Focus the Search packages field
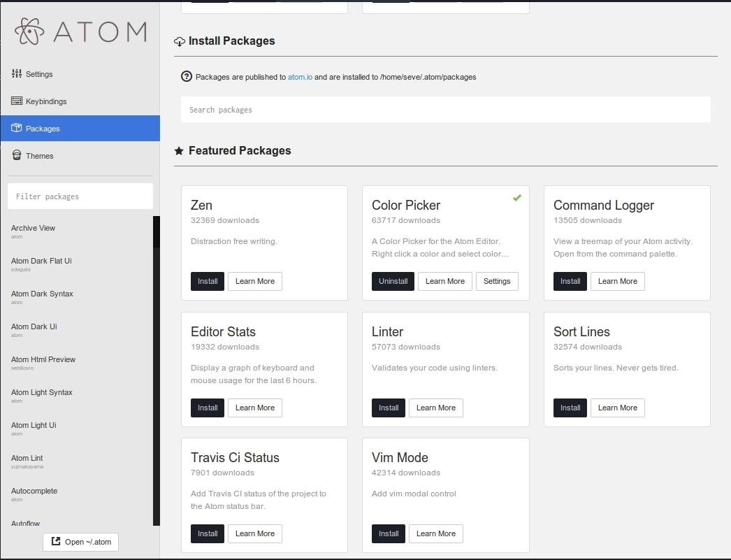Image resolution: width=731 pixels, height=560 pixels. click(446, 110)
